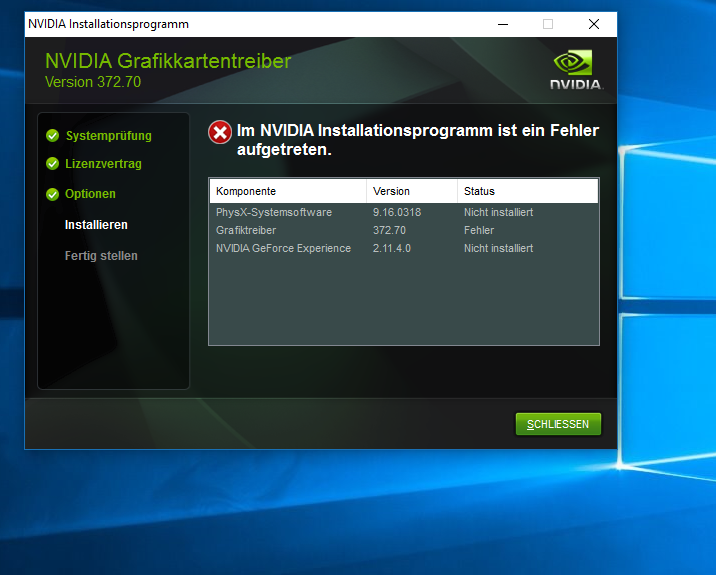Select the PhysX-Systemsoftware row
Image resolution: width=716 pixels, height=575 pixels.
[404, 212]
